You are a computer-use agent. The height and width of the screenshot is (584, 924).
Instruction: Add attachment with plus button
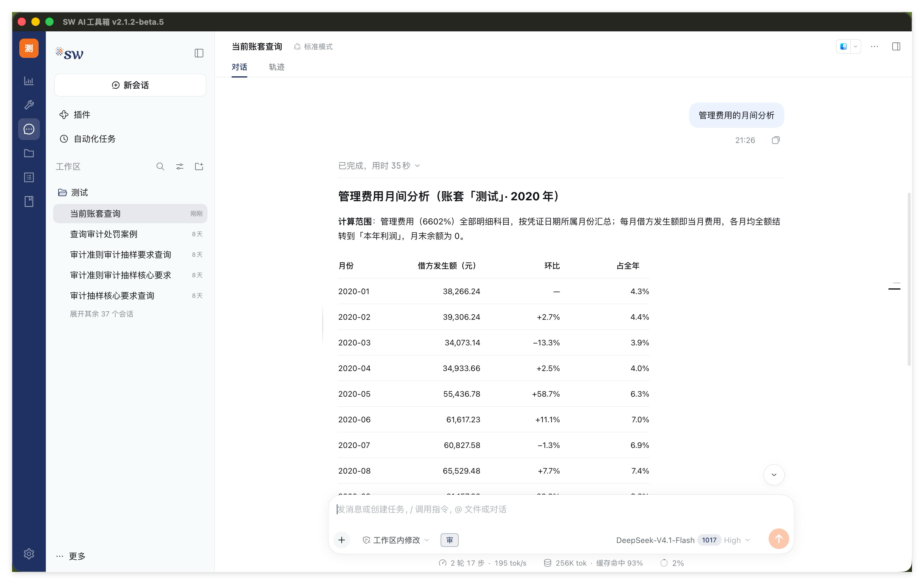click(x=341, y=540)
